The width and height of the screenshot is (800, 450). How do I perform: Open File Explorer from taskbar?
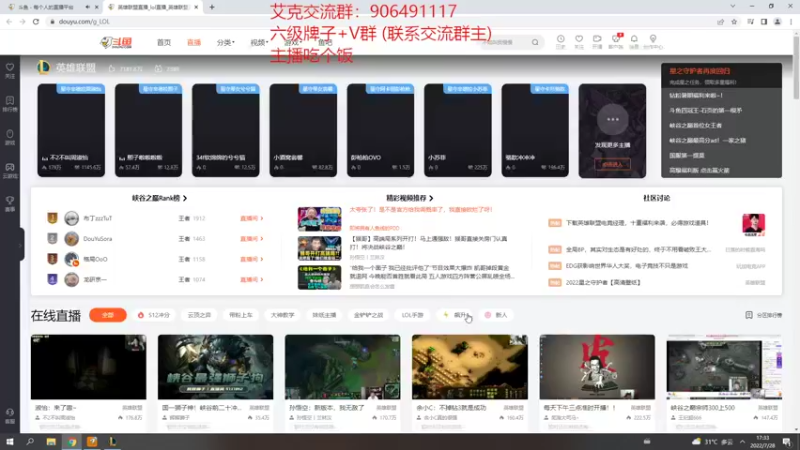51,441
